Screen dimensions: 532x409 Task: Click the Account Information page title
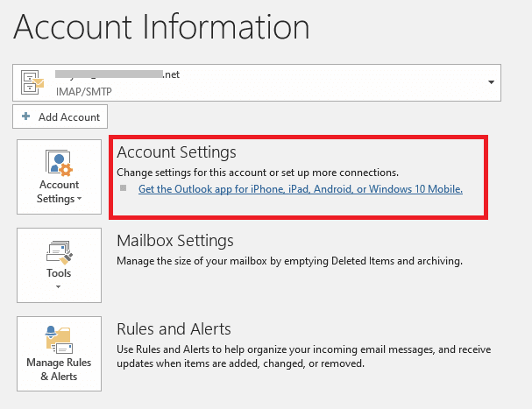[161, 28]
